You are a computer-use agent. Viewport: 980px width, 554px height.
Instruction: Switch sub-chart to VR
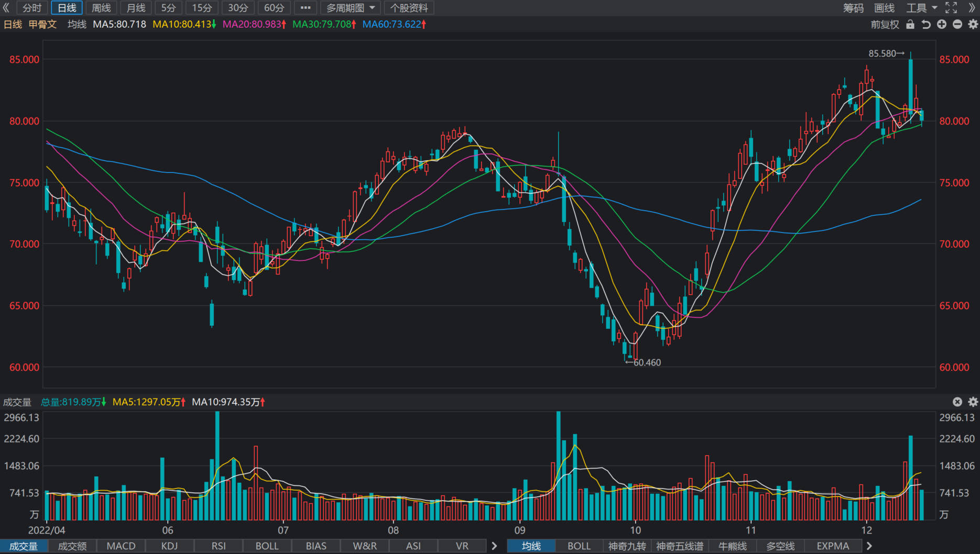point(462,546)
